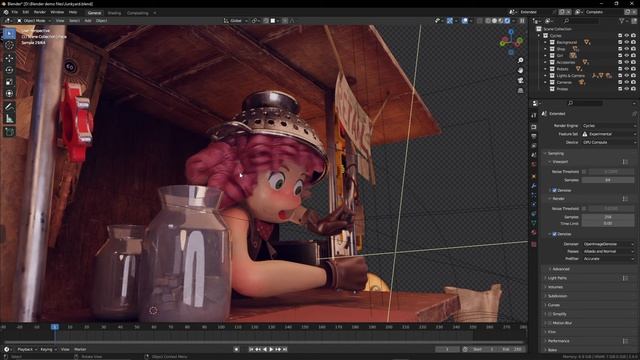This screenshot has width=640, height=360.
Task: Pick the Measure tool
Action: click(9, 119)
